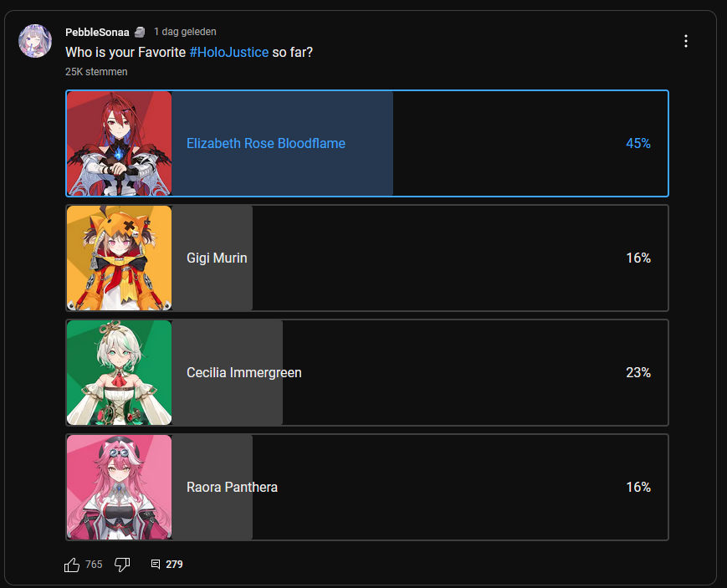Click Cecilia Immergreen's green thumbnail
This screenshot has height=588, width=727.
click(x=119, y=372)
